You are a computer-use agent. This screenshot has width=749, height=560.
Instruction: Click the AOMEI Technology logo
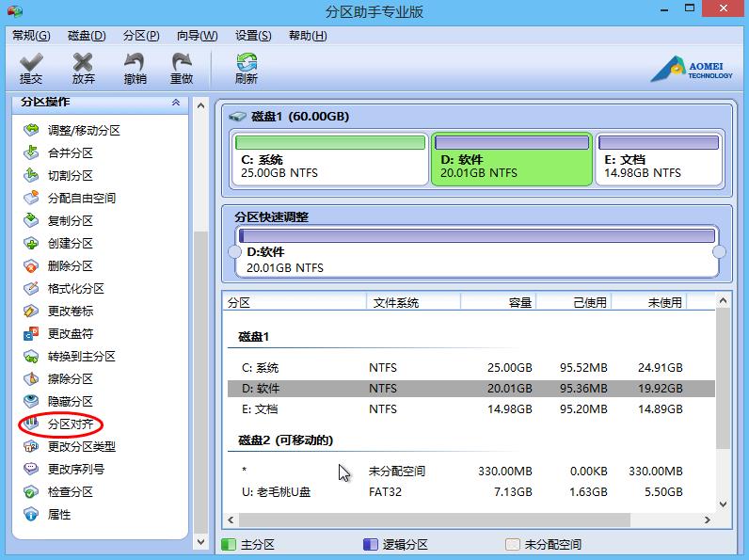click(x=692, y=69)
